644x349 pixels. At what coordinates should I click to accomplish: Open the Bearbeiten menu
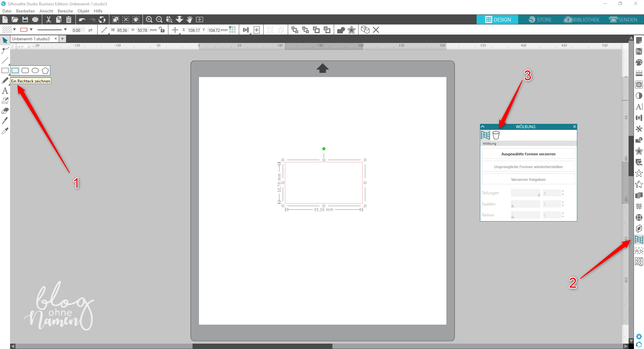point(25,11)
